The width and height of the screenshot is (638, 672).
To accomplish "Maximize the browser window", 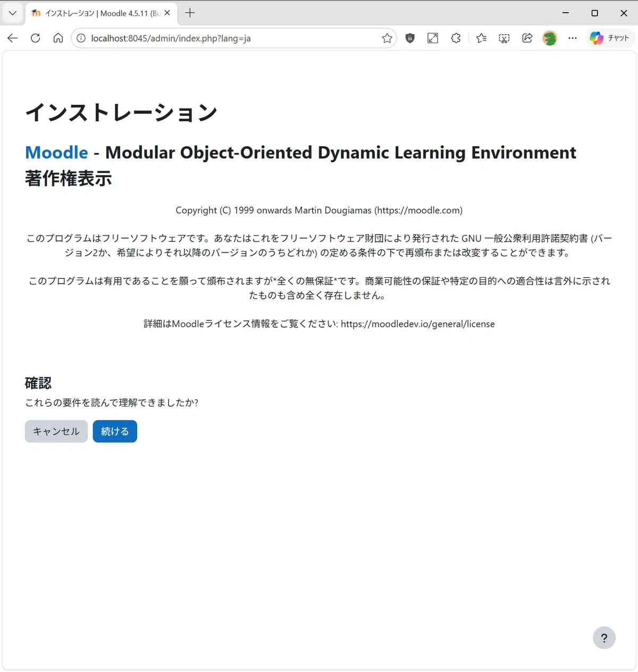I will (595, 13).
